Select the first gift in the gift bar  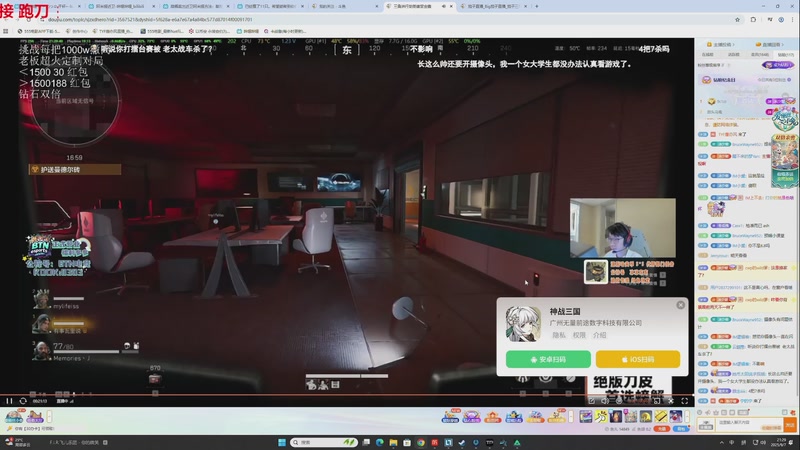[586, 417]
